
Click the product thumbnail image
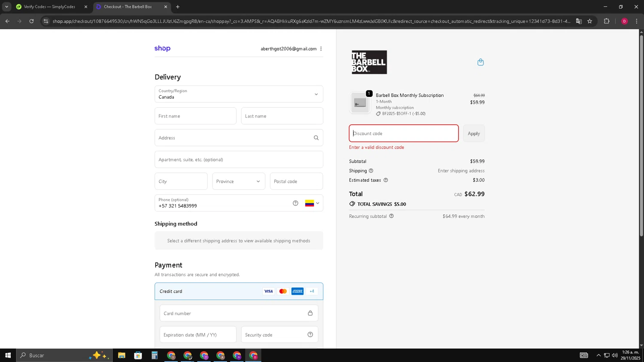pyautogui.click(x=360, y=103)
